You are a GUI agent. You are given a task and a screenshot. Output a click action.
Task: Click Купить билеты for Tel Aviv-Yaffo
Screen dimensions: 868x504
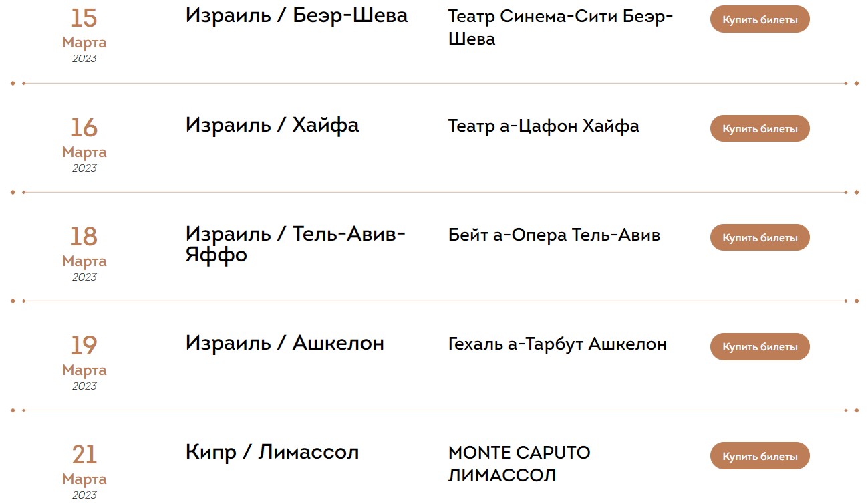pos(759,237)
